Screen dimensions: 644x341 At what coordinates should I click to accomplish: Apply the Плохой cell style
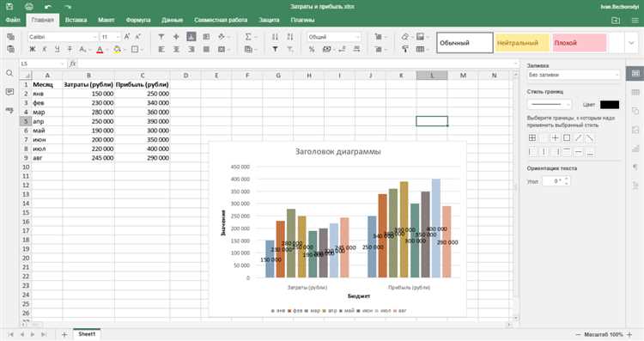pyautogui.click(x=579, y=43)
